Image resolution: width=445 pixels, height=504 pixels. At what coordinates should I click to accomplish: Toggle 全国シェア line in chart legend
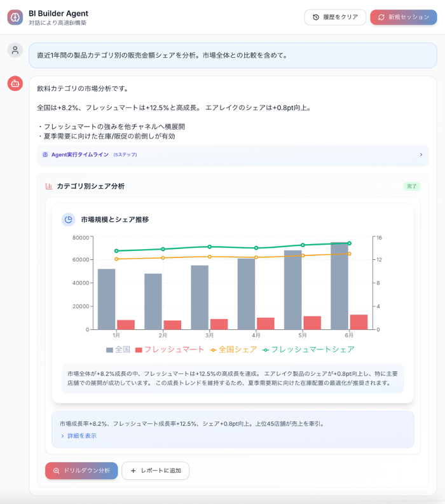233,350
